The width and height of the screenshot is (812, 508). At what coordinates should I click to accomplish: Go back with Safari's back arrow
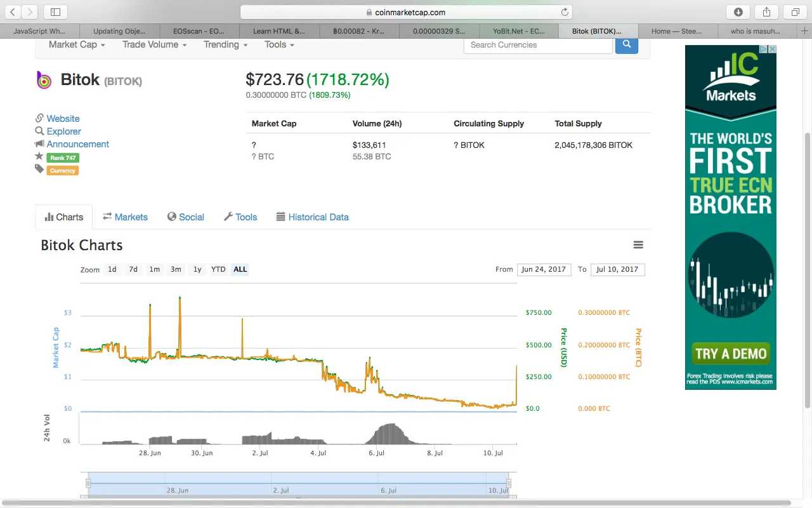click(x=13, y=12)
